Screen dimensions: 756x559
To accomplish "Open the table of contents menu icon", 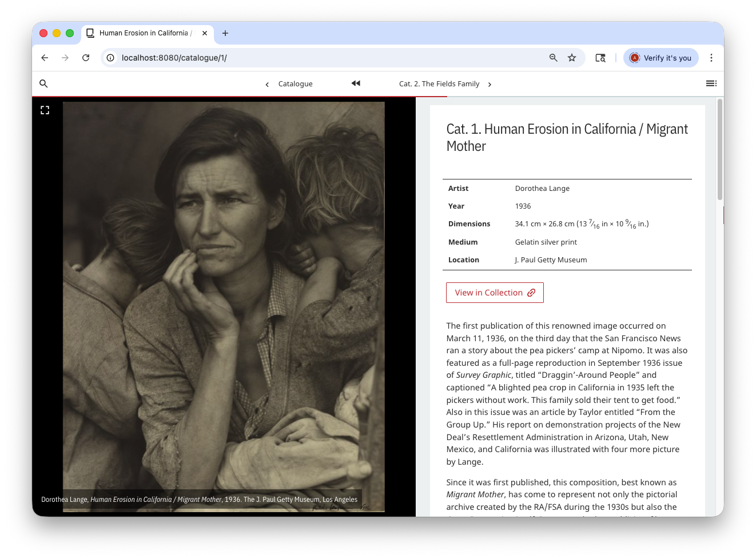I will point(711,83).
